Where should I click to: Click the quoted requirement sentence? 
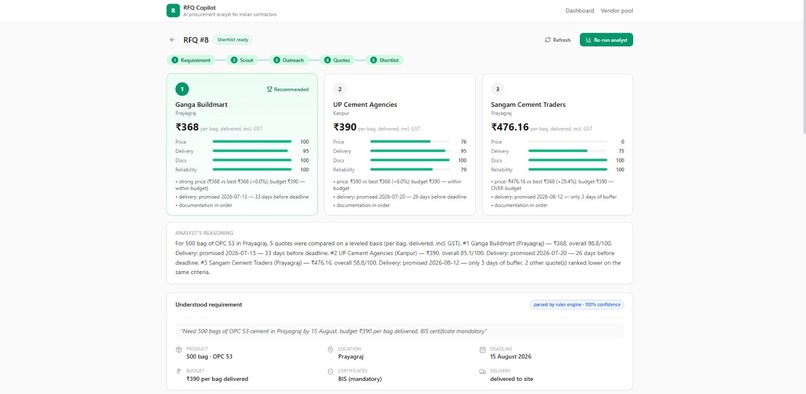(x=334, y=331)
